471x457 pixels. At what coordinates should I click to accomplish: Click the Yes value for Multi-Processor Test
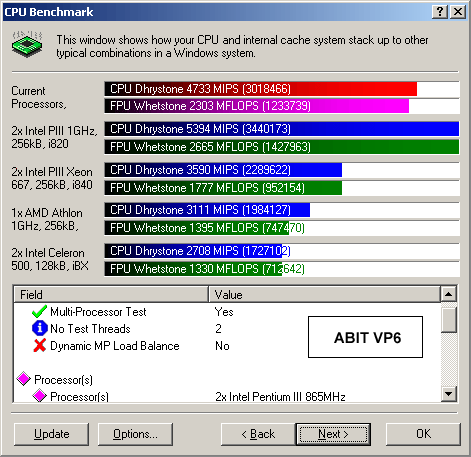click(x=224, y=312)
